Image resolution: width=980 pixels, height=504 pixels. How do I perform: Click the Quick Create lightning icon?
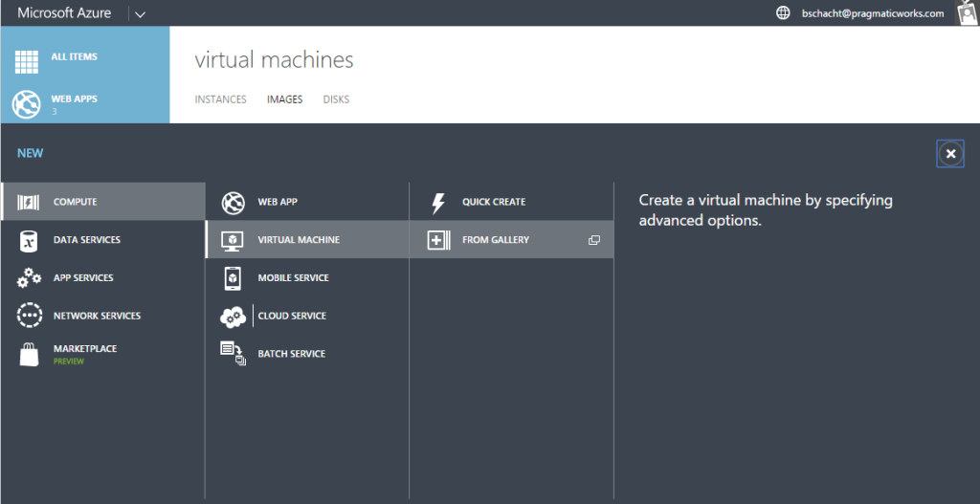pyautogui.click(x=438, y=202)
